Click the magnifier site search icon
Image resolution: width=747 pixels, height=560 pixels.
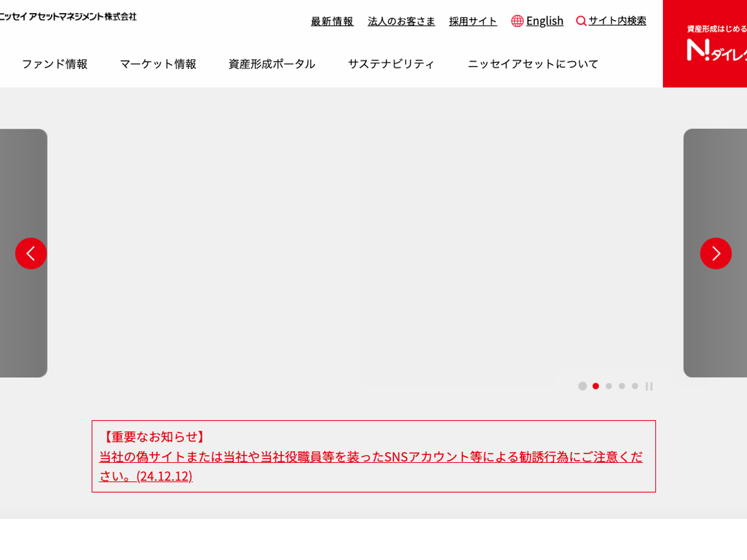[581, 21]
